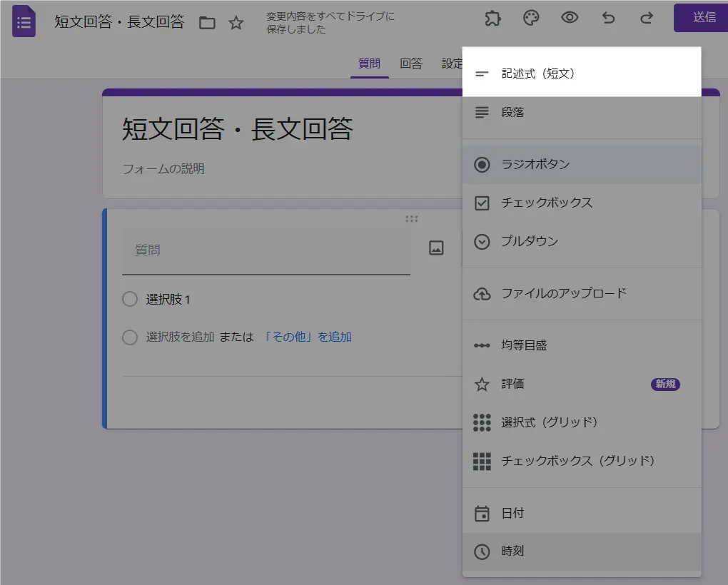Click the drag handle above the question
728x585 pixels.
point(411,218)
